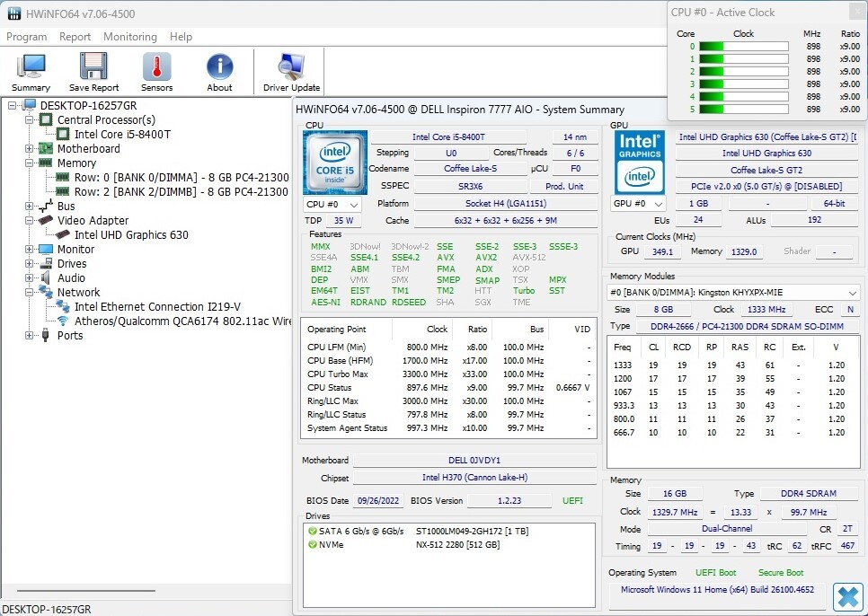
Task: Open the Sensors thermometer icon
Action: coord(156,66)
